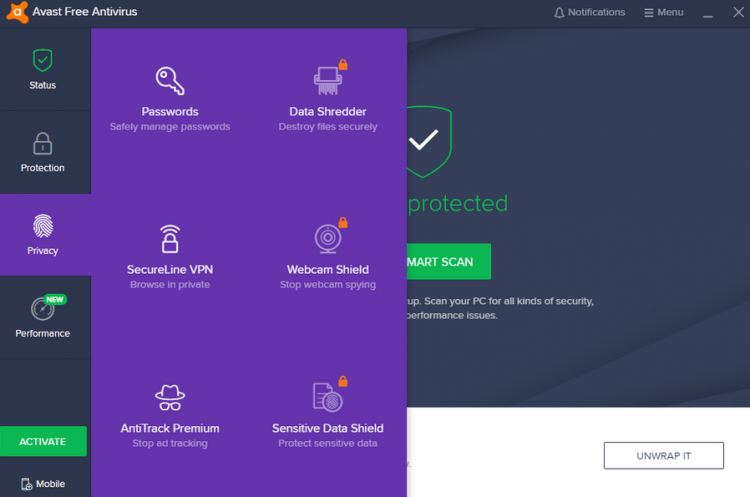Open the Protection sidebar tab
Screen dimensions: 750x497
click(x=43, y=152)
